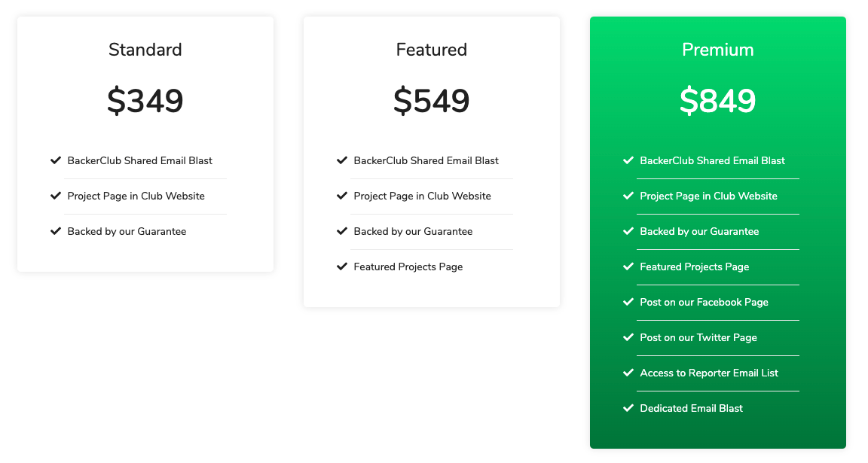Click Dedicated Email Blast feature text
Screen dimensions: 868x463
point(691,408)
